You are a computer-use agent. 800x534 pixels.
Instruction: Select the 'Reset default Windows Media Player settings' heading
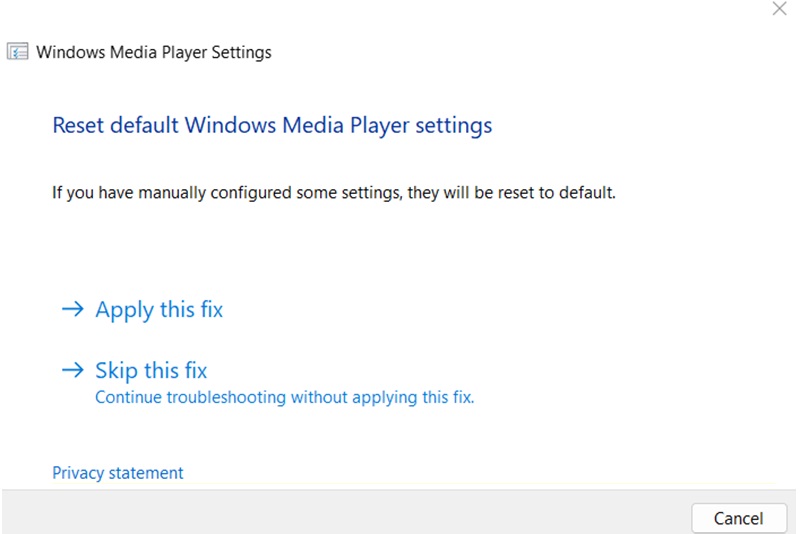(272, 125)
